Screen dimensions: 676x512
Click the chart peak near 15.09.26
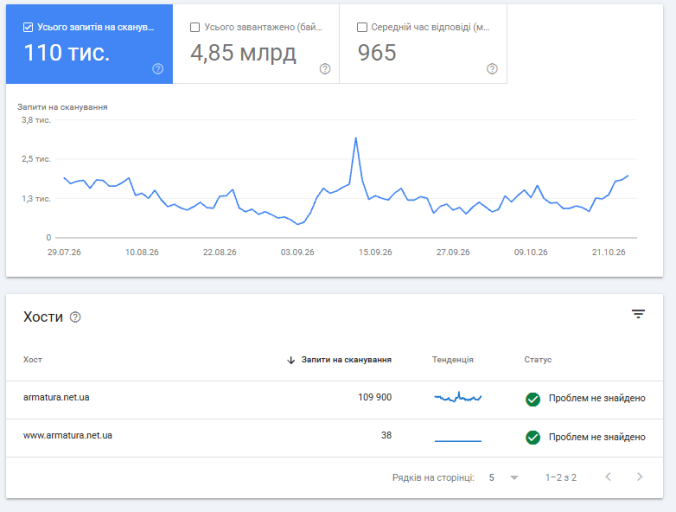[x=356, y=138]
